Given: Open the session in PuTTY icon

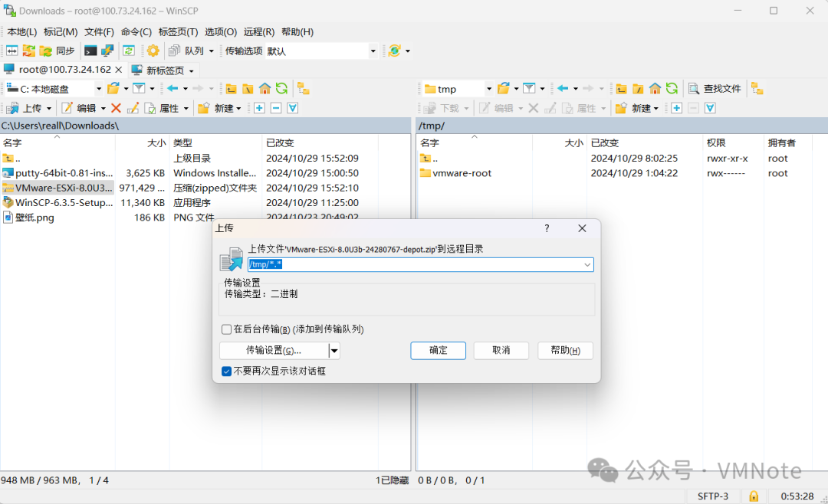Looking at the screenshot, I should [x=107, y=51].
